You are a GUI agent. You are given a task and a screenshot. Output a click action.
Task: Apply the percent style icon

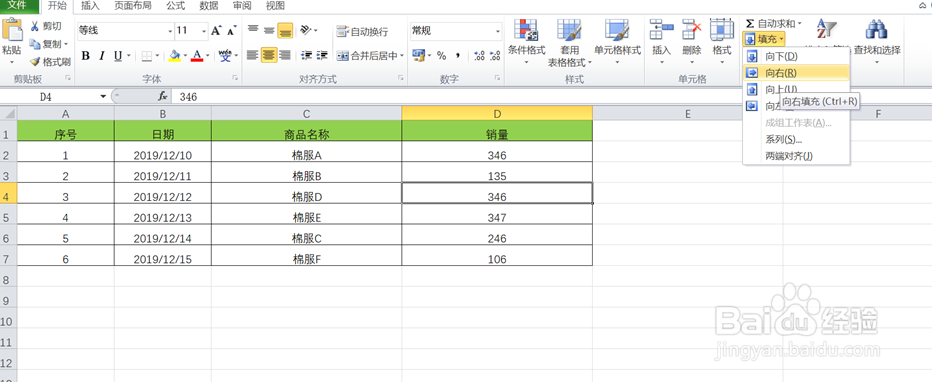(x=441, y=55)
